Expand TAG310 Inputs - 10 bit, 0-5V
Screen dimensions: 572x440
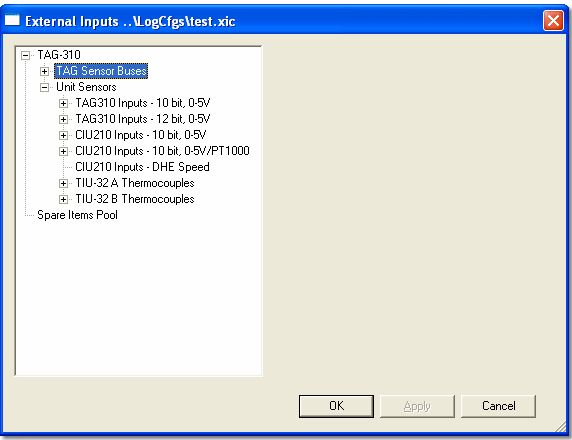click(63, 104)
